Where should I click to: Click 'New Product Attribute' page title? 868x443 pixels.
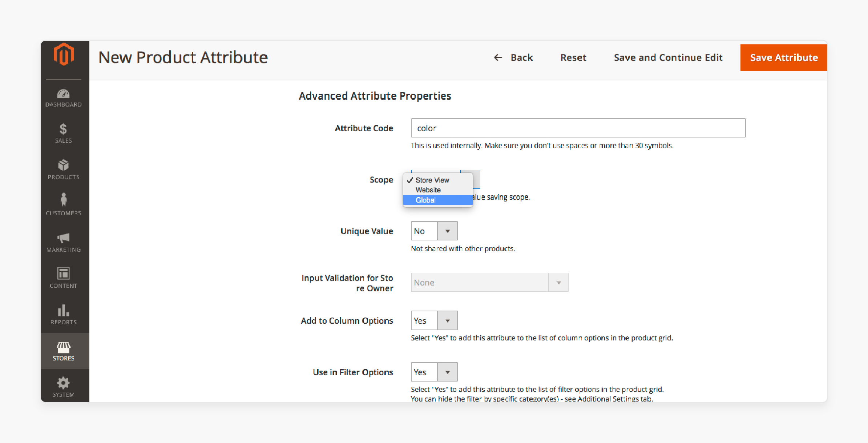pos(183,57)
